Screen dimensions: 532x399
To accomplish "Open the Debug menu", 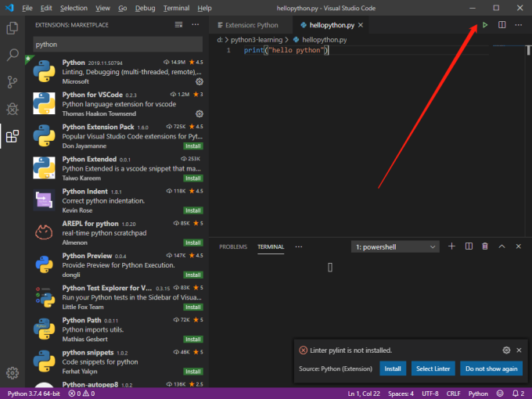I will tap(145, 8).
